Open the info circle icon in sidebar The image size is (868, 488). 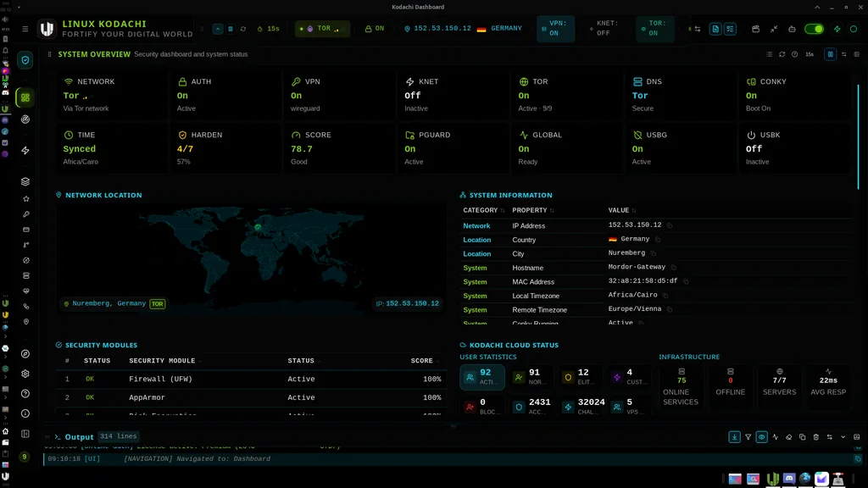click(x=25, y=413)
